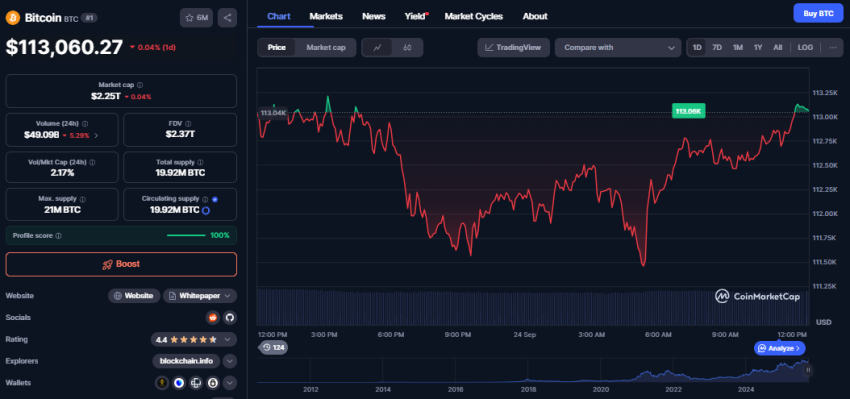Expand the Wallets chevron list
Image resolution: width=850 pixels, height=399 pixels.
click(229, 383)
